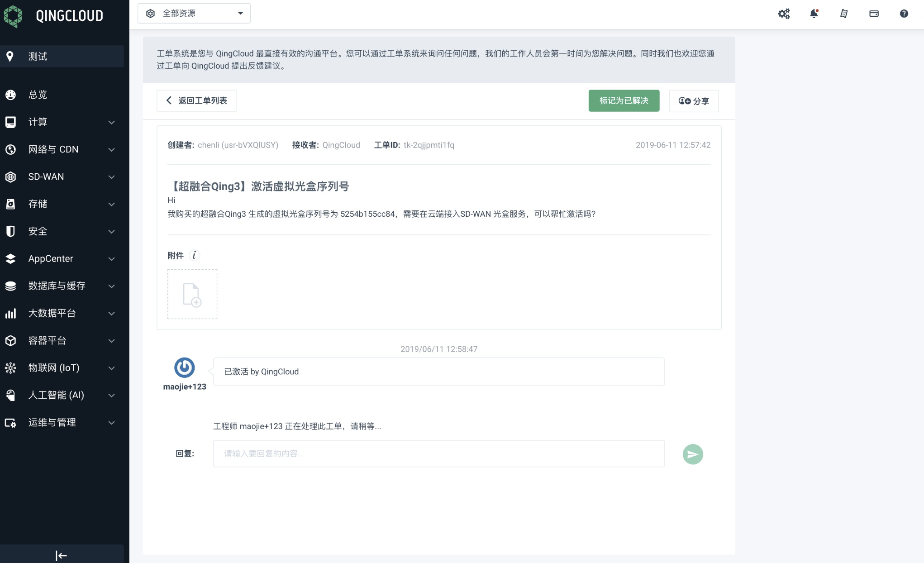Open the help question mark icon
This screenshot has height=563, width=924.
coord(904,14)
